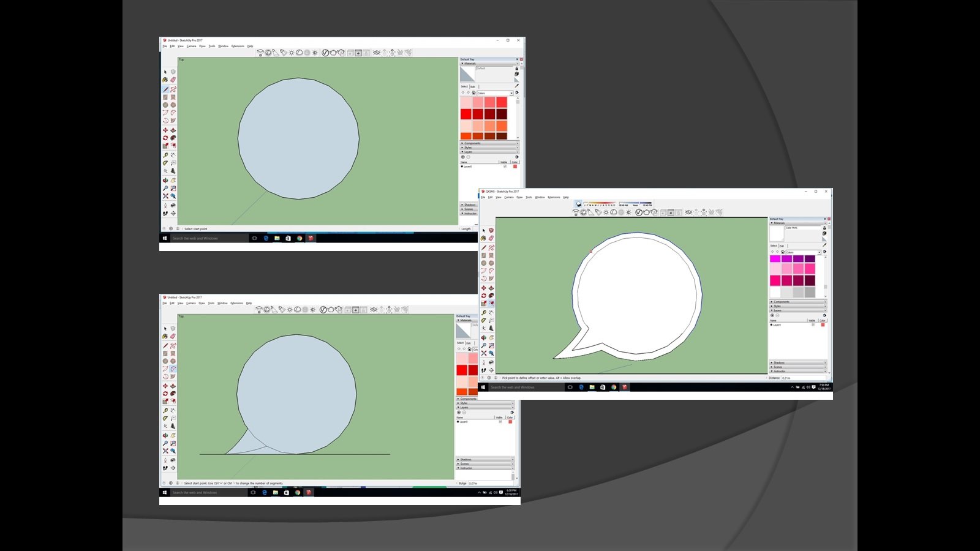Viewport: 980px width, 551px height.
Task: Select the Pan hand tool in QKSMS window
Action: [x=491, y=338]
